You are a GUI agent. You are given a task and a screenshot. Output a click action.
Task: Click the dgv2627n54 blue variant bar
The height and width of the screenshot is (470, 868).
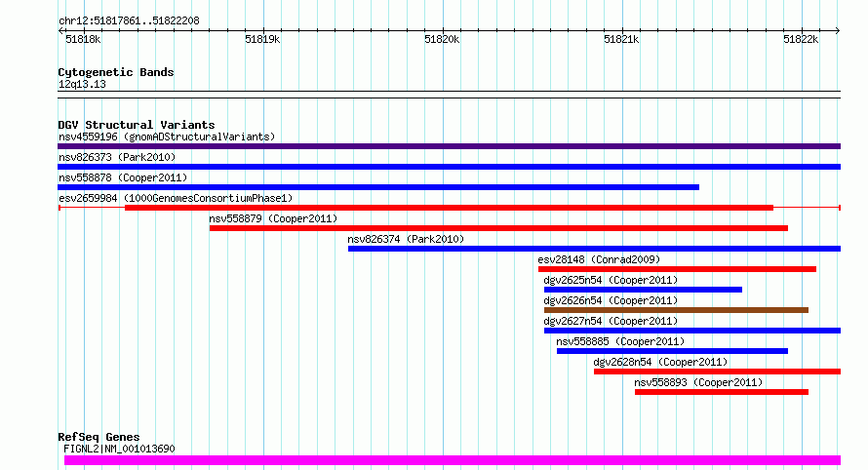click(692, 331)
